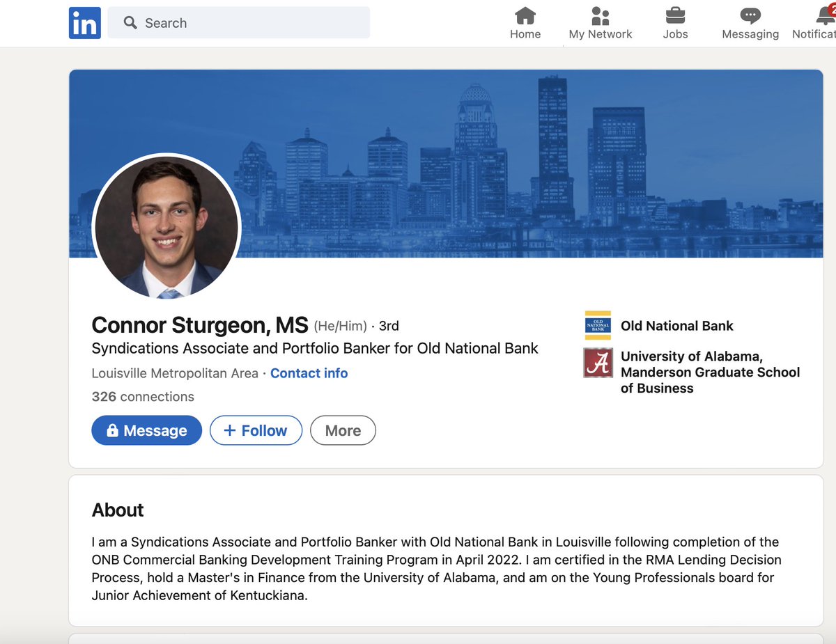Open the Jobs briefcase icon
836x644 pixels.
coord(675,15)
